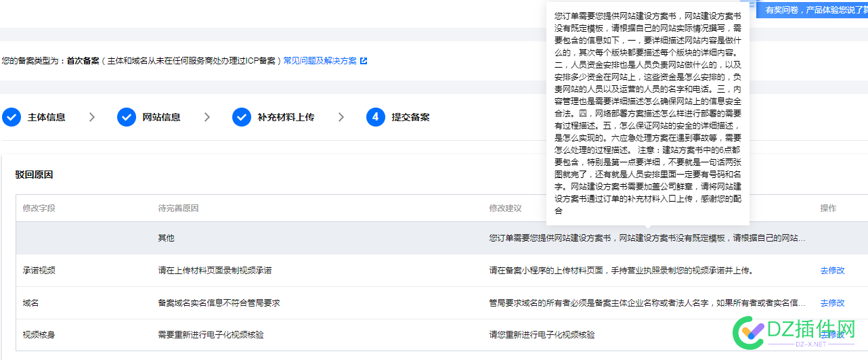This screenshot has height=360, width=868.
Task: Click truncated suggestion 您订单需要您提供网站建设方案书
Action: 647,238
